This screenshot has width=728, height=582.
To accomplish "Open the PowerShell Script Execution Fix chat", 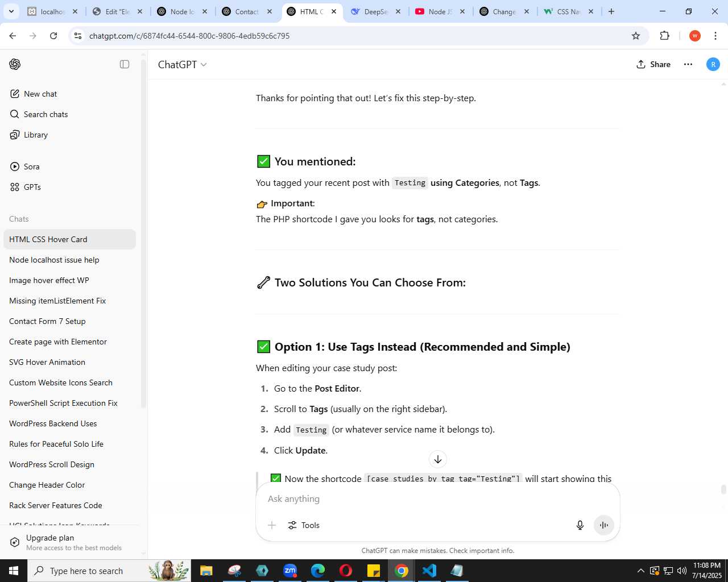I will click(x=69, y=403).
